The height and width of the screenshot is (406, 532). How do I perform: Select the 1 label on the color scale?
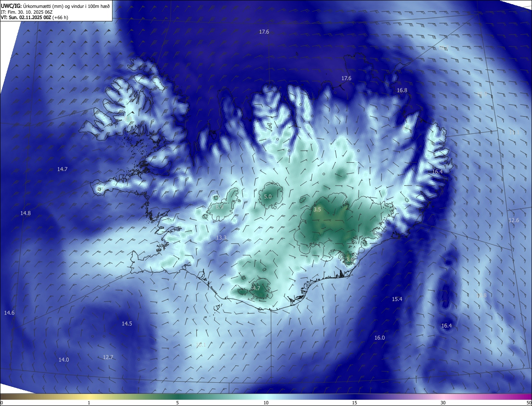(89, 403)
